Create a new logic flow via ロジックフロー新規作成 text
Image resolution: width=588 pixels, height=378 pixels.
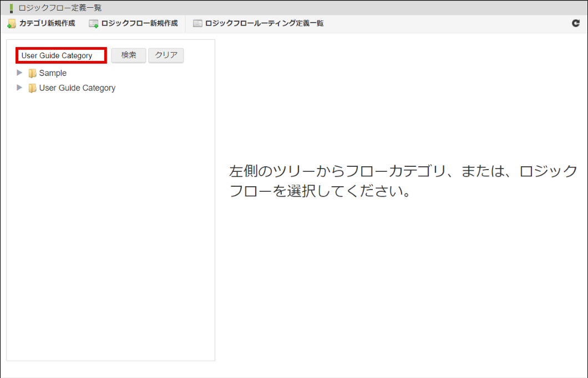tap(139, 23)
